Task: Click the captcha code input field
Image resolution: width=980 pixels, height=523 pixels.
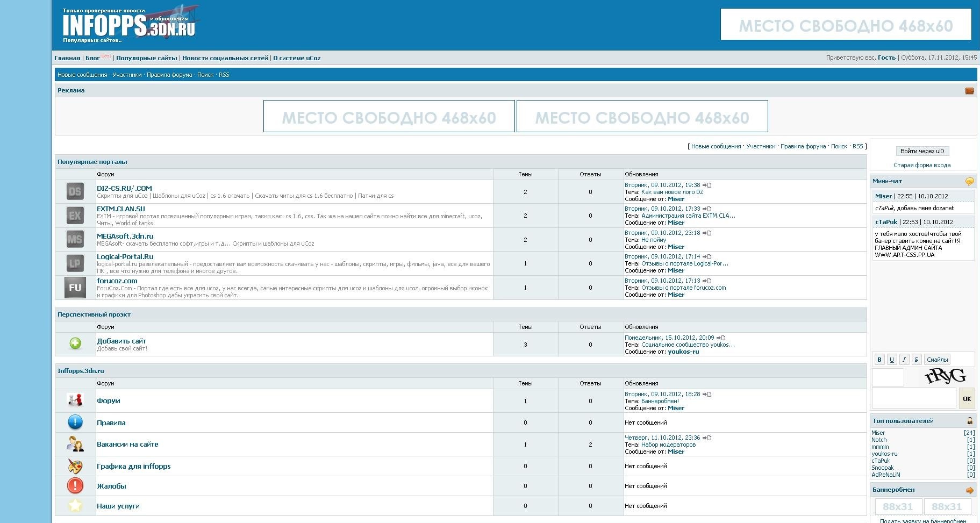Action: [888, 377]
